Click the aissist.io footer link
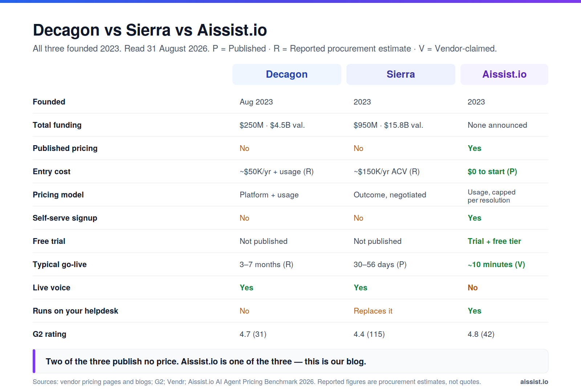581x392 pixels. [x=534, y=382]
